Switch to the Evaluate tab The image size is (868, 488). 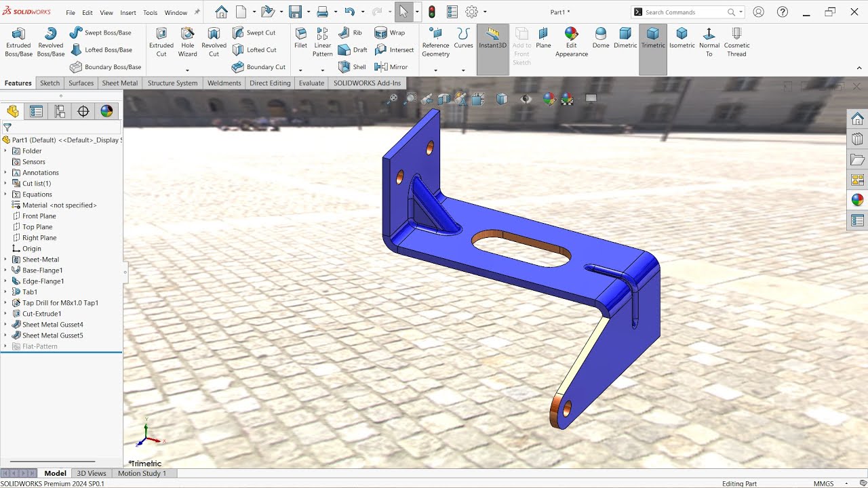(x=311, y=83)
